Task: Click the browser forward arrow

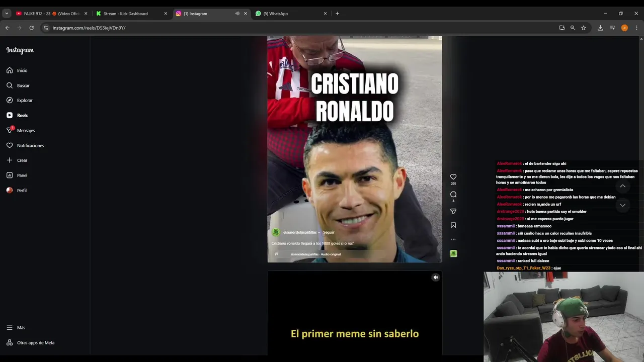Action: 19,28
